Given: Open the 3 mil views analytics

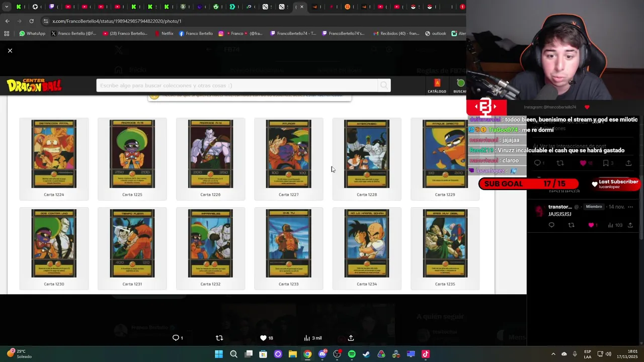Looking at the screenshot, I should 312,338.
